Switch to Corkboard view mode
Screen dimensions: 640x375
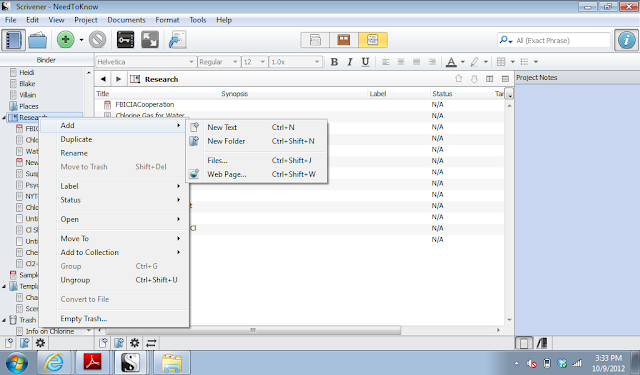pyautogui.click(x=344, y=40)
